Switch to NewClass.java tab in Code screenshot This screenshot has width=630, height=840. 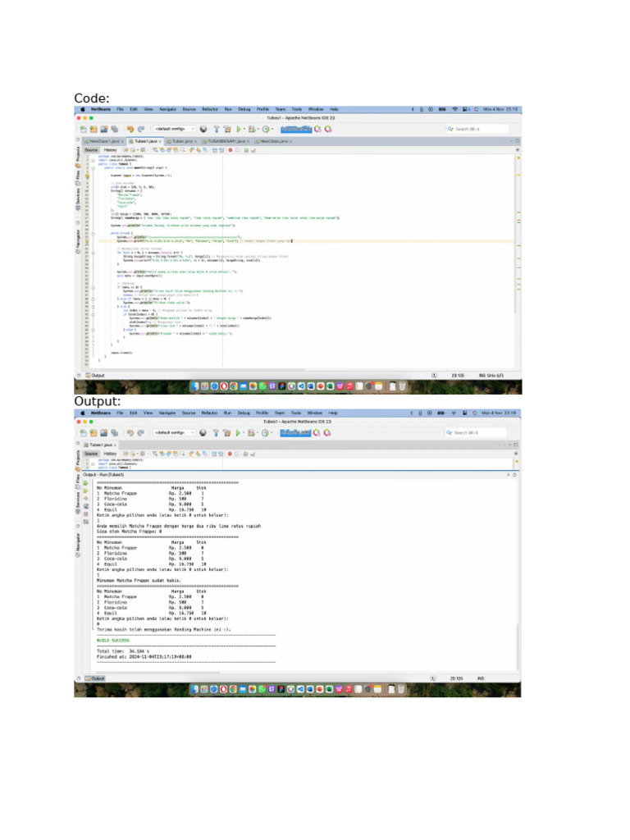click(x=274, y=141)
